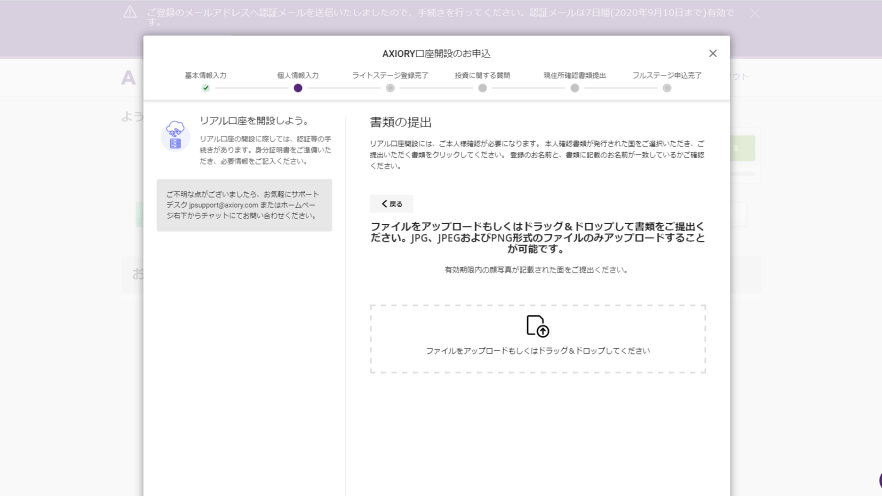Select the 現住所確認書類提出 step label
The image size is (882, 496).
(x=574, y=75)
